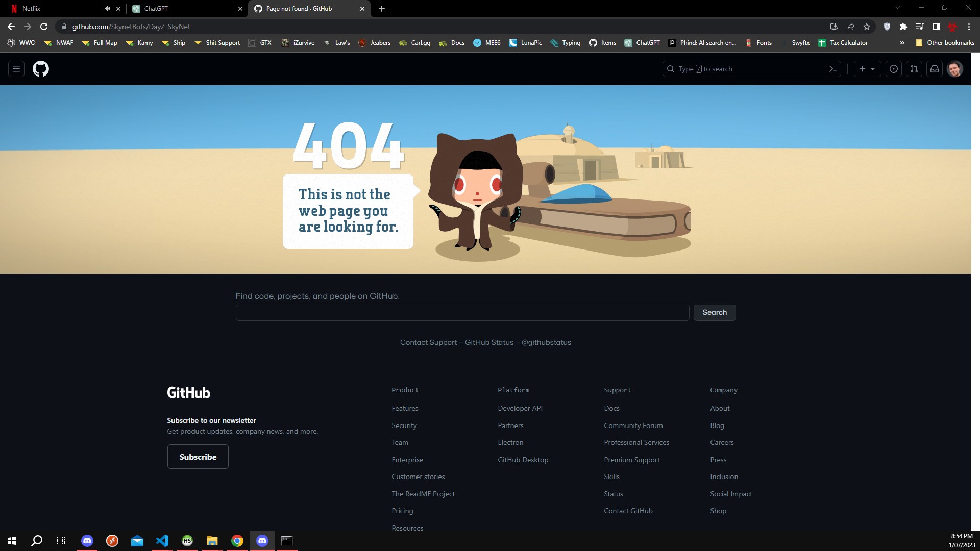Open the GitHub command palette icon
The image size is (980, 551).
(x=833, y=69)
